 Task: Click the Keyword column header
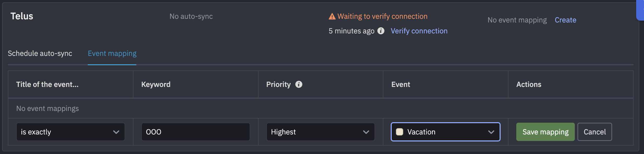(x=156, y=84)
